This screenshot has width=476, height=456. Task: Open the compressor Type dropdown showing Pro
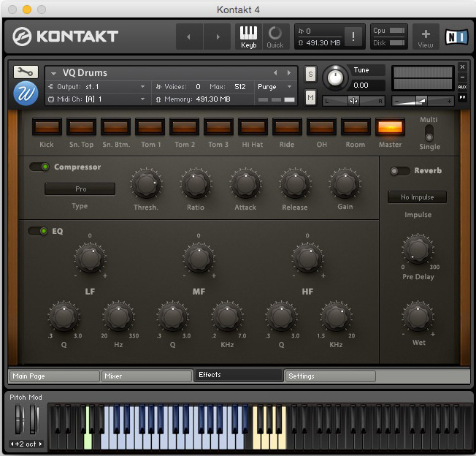tap(80, 189)
